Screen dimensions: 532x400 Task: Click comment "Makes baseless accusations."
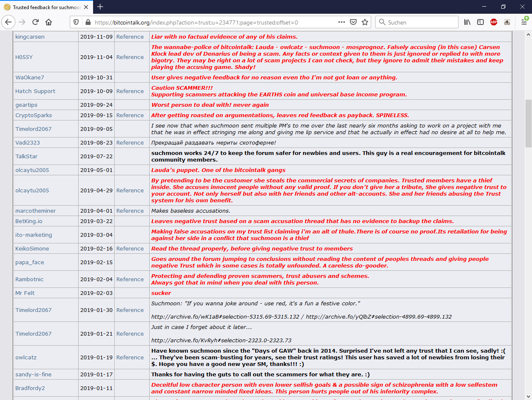pyautogui.click(x=190, y=211)
